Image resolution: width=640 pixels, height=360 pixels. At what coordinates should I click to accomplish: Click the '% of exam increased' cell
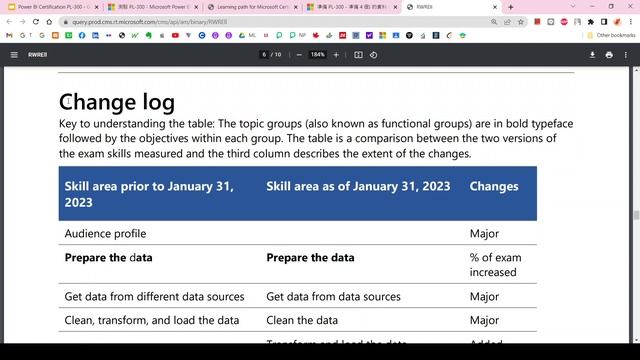[x=495, y=265]
